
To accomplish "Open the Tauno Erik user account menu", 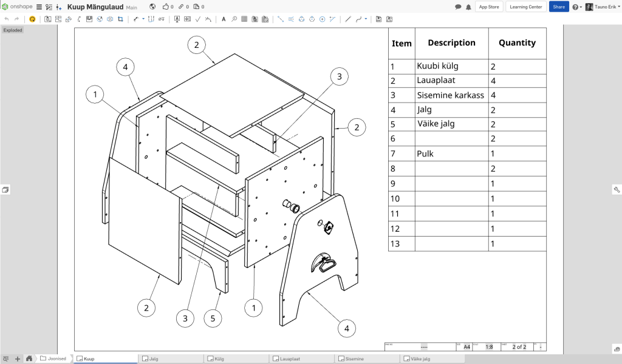I will (x=602, y=7).
